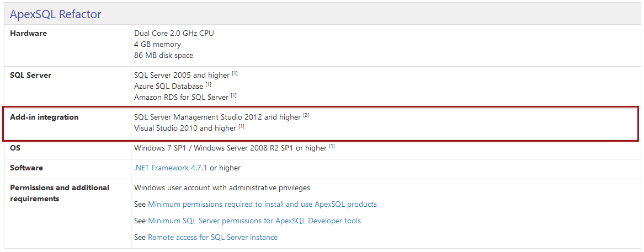Viewport: 644px width, 252px height.
Task: Click Permissions and additional requirements label
Action: (60, 194)
